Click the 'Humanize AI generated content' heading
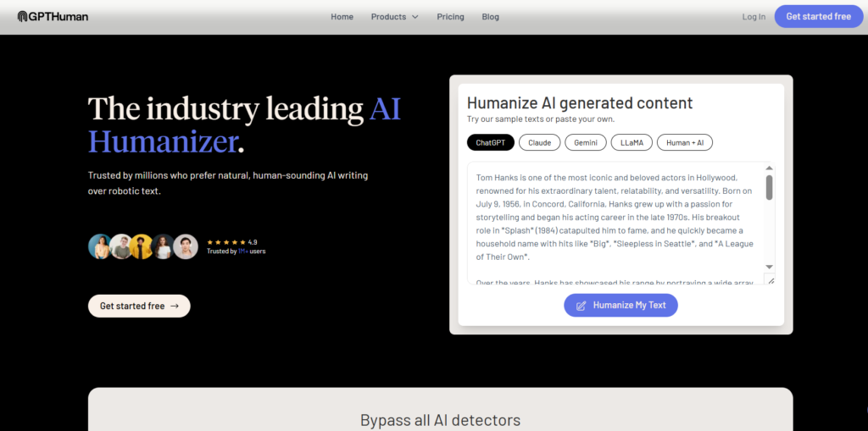868x431 pixels. tap(580, 103)
